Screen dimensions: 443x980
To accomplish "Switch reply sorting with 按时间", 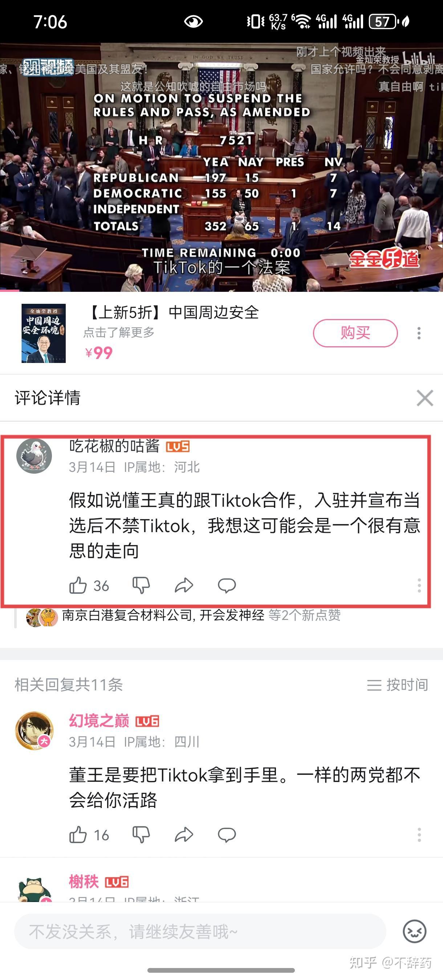I will [397, 685].
